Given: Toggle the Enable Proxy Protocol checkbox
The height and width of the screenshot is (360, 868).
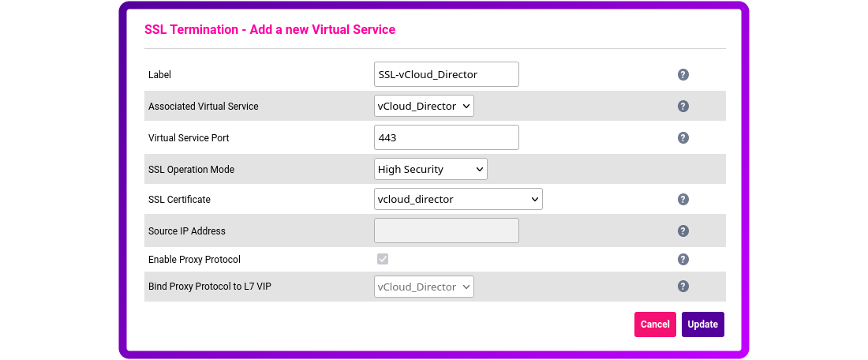Looking at the screenshot, I should [383, 259].
